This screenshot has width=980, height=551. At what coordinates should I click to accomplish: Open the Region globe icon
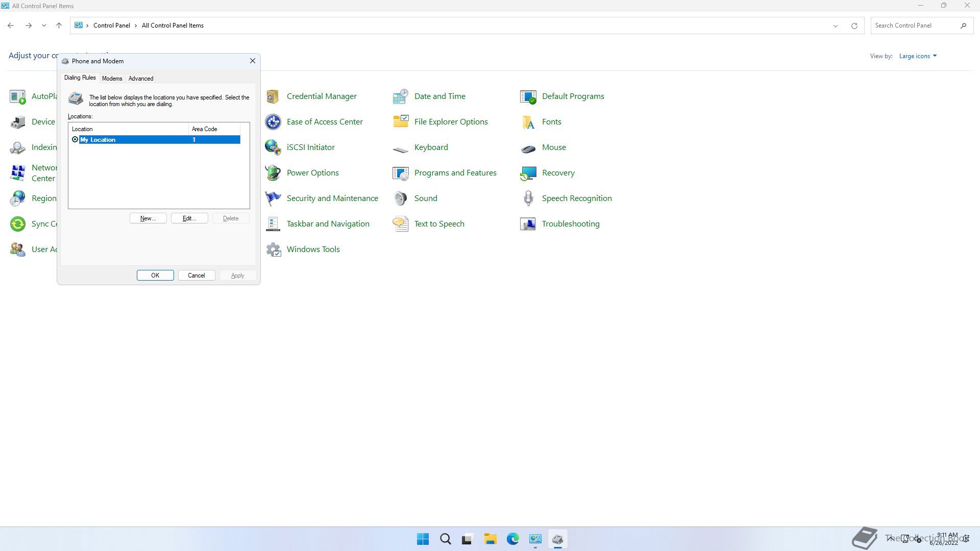point(18,198)
